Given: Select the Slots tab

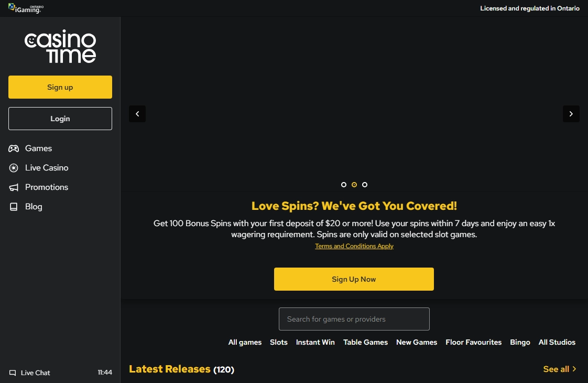Looking at the screenshot, I should pos(279,342).
